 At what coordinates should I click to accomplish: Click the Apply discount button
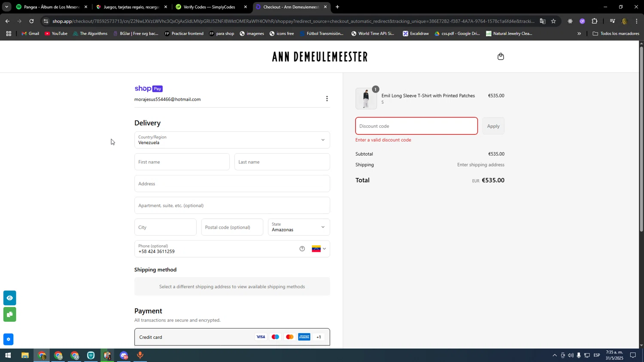point(493,126)
